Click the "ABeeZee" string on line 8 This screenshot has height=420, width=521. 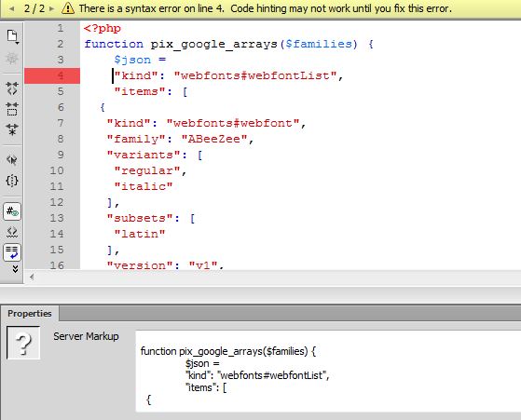pyautogui.click(x=214, y=139)
